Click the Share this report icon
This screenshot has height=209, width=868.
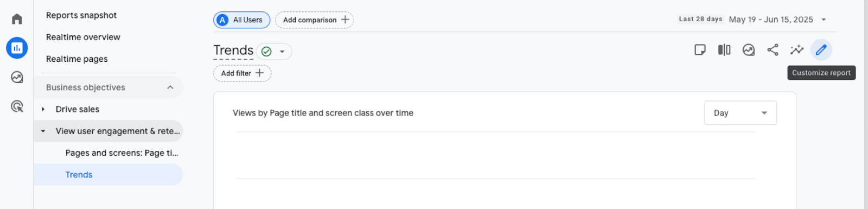coord(773,50)
